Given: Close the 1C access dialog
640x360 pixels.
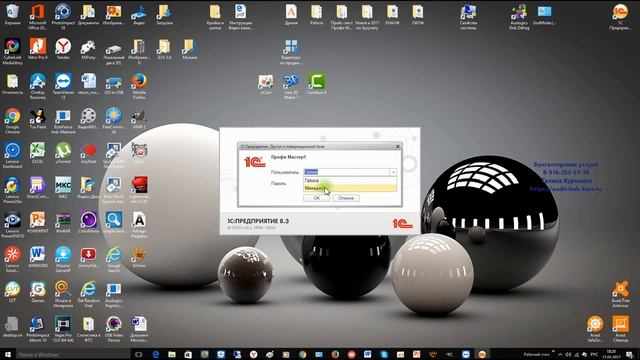Looking at the screenshot, I should point(398,146).
